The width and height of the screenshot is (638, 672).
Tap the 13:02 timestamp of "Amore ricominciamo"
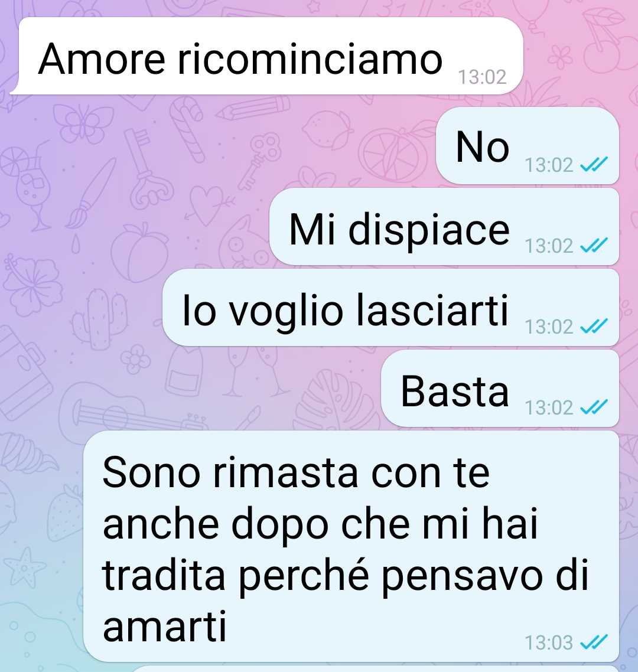click(x=483, y=77)
